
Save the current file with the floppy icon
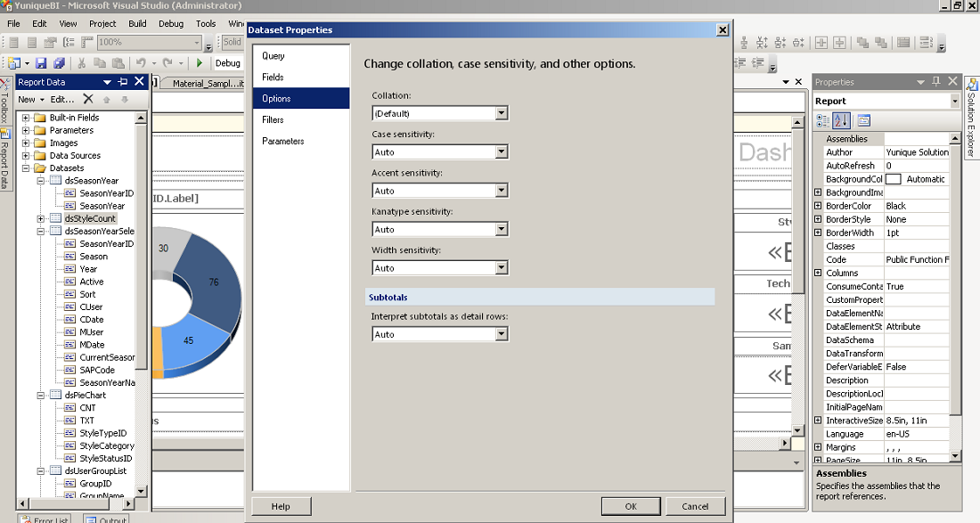[x=41, y=63]
